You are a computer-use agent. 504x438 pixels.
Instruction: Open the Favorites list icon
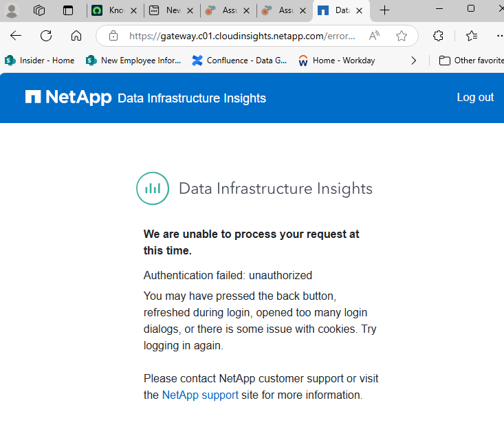tap(472, 36)
